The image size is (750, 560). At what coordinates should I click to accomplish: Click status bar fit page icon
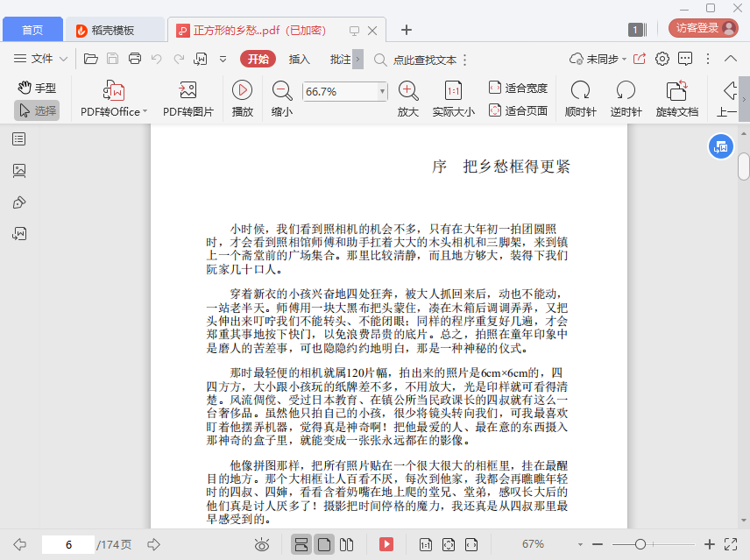(449, 544)
